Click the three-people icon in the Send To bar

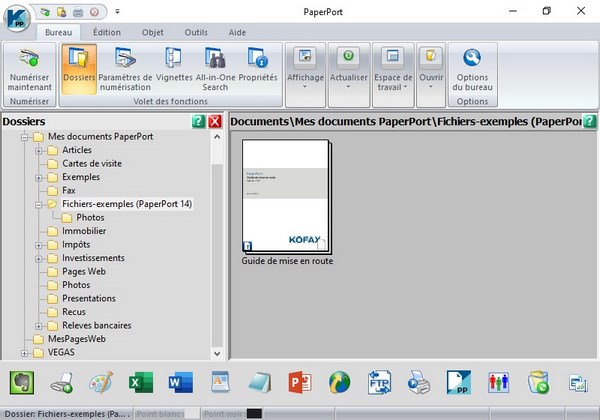tap(498, 383)
